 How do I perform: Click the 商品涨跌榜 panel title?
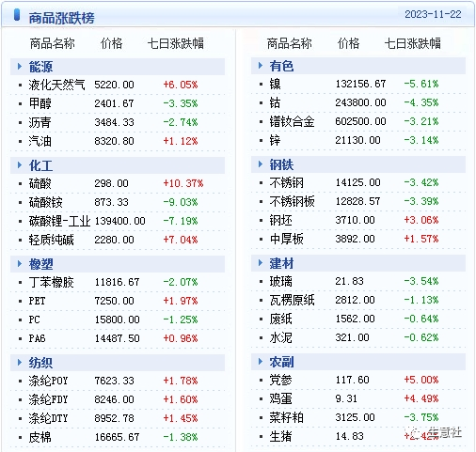(x=61, y=18)
